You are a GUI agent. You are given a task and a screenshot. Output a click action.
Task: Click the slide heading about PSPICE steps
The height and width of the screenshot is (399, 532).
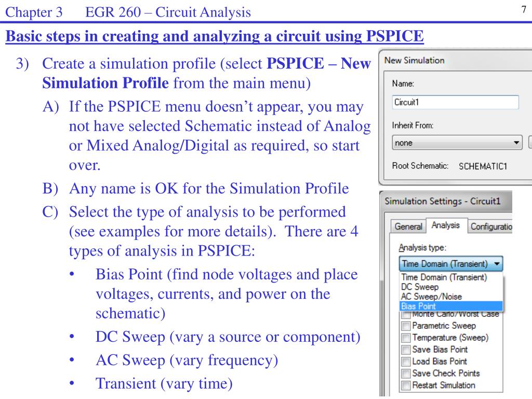point(215,36)
